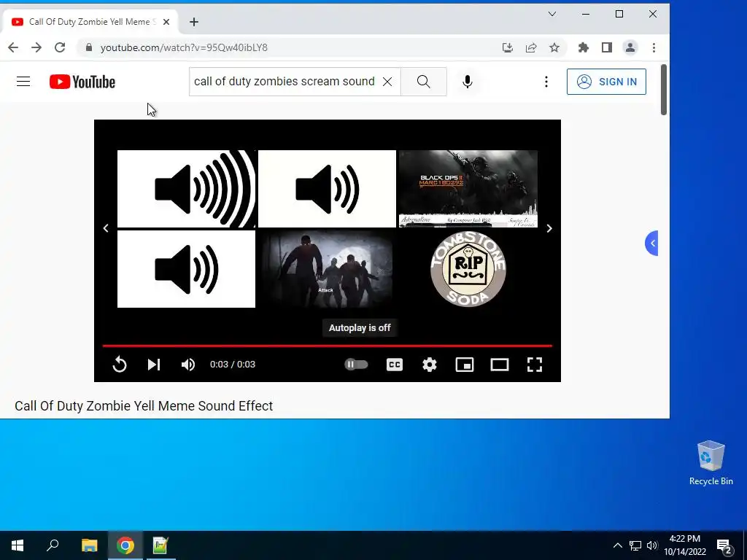747x560 pixels.
Task: Switch to miniplayer mode
Action: 465,365
